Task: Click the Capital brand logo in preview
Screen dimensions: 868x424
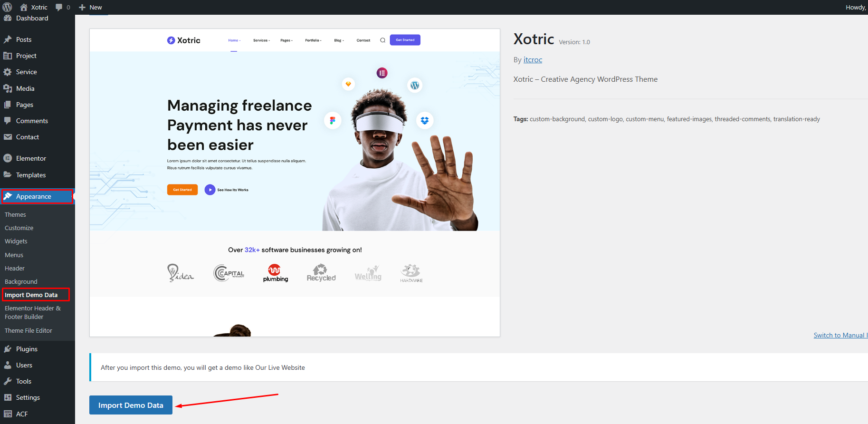Action: [229, 273]
